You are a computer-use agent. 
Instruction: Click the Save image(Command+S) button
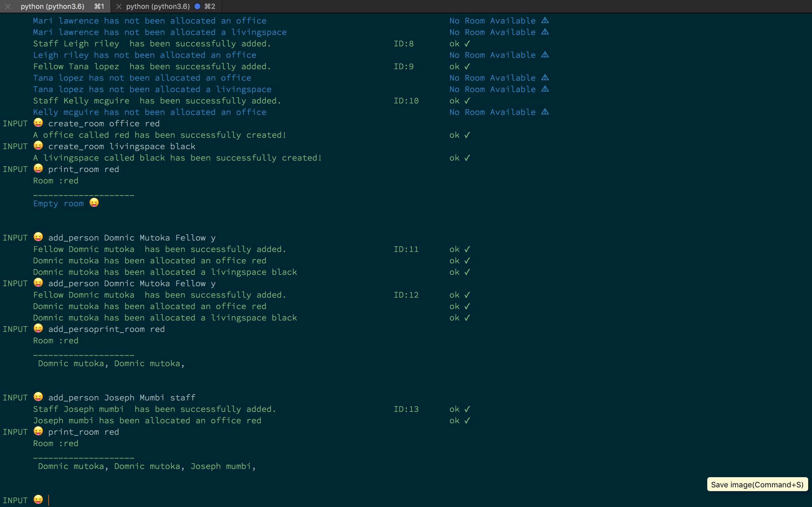(x=757, y=484)
